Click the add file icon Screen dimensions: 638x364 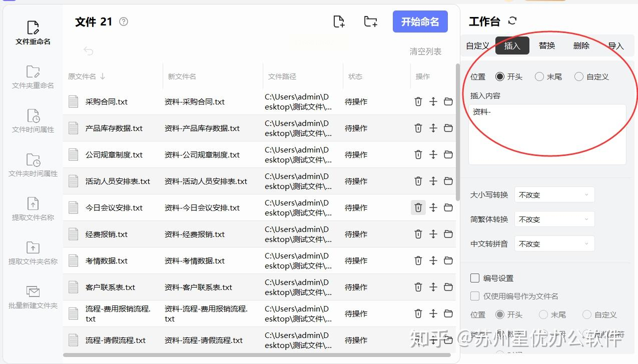(x=339, y=21)
